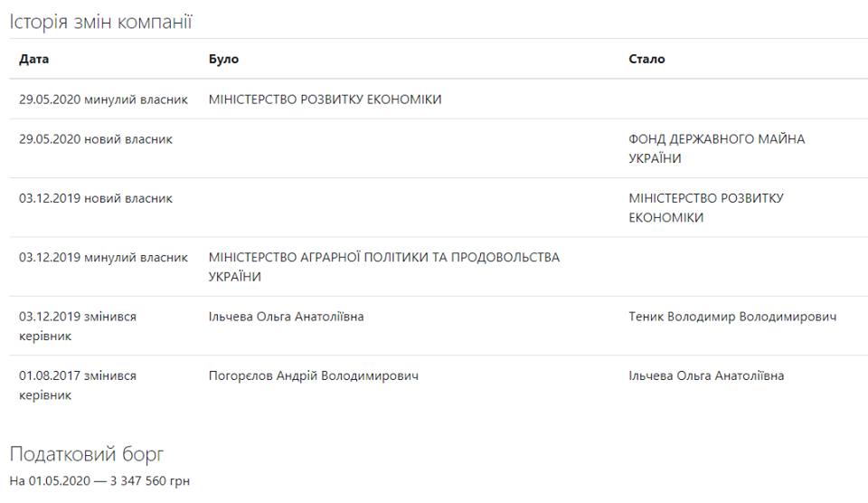
Task: Click the 'Історія змін компанії' heading
Action: click(x=101, y=22)
